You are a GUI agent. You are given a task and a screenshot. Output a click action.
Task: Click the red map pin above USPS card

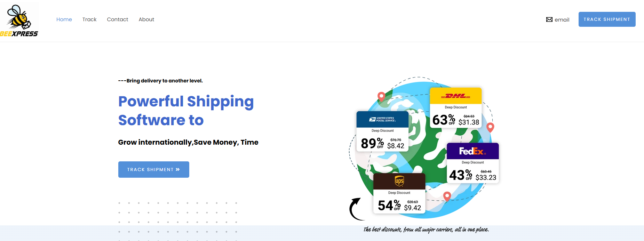pos(381,96)
